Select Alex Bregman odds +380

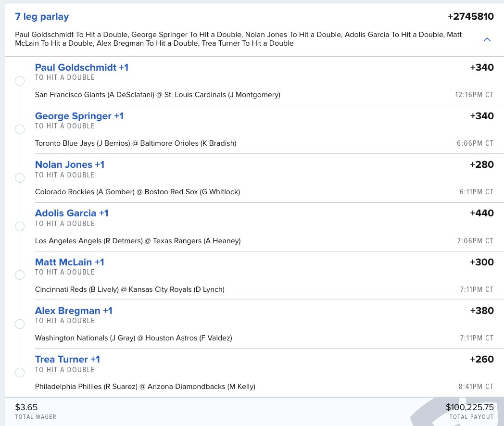click(x=481, y=311)
